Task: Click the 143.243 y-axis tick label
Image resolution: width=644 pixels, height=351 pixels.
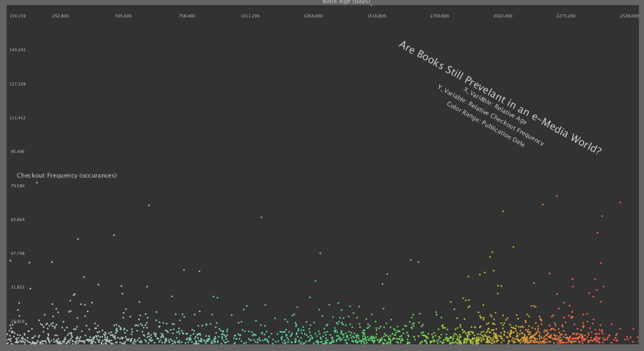Action: (x=17, y=50)
